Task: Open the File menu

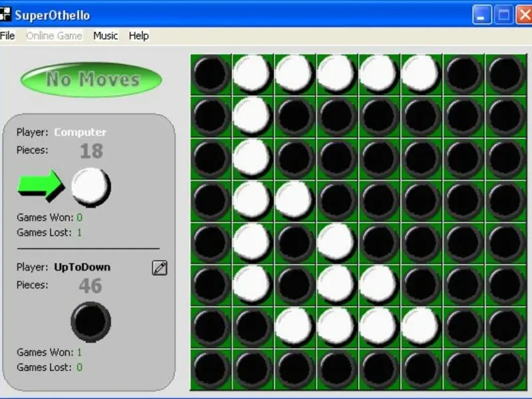Action: [7, 36]
